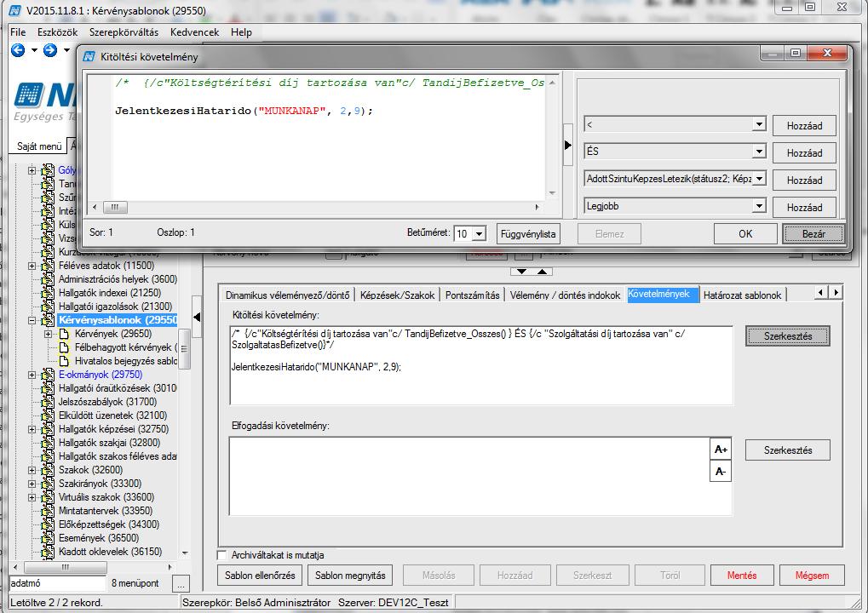The width and height of the screenshot is (868, 613).
Task: Click the Mintatantervek (33950) icon
Action: coord(49,511)
